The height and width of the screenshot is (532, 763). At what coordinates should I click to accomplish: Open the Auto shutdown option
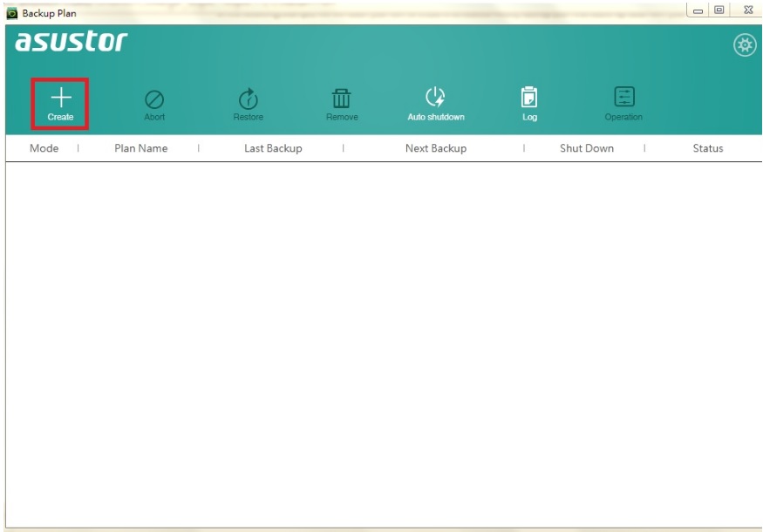pos(436,104)
